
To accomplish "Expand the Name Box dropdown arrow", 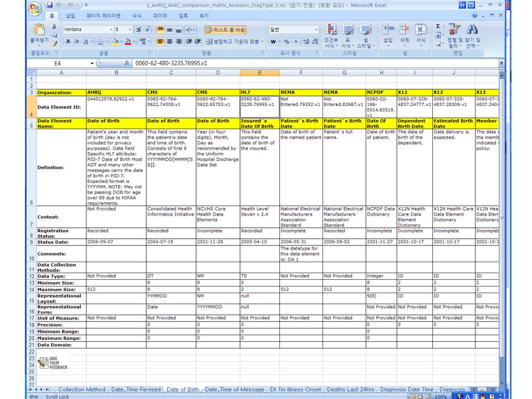I will [92, 63].
